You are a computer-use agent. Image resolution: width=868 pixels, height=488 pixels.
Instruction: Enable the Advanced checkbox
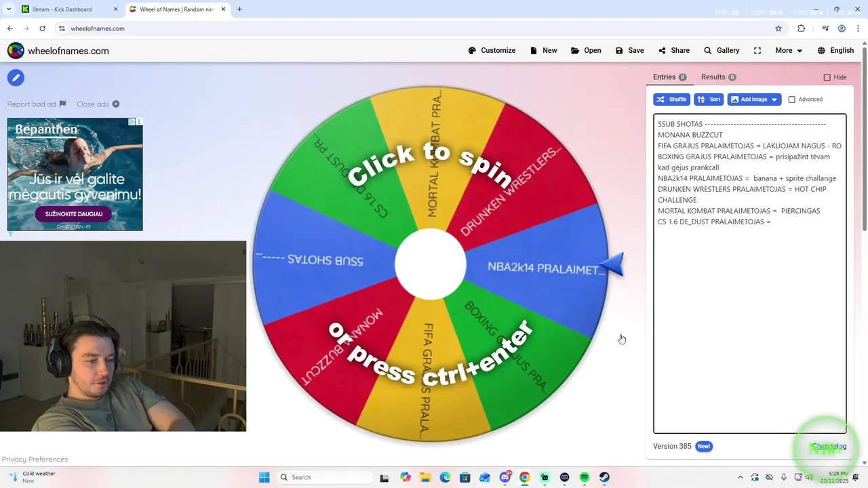point(791,100)
